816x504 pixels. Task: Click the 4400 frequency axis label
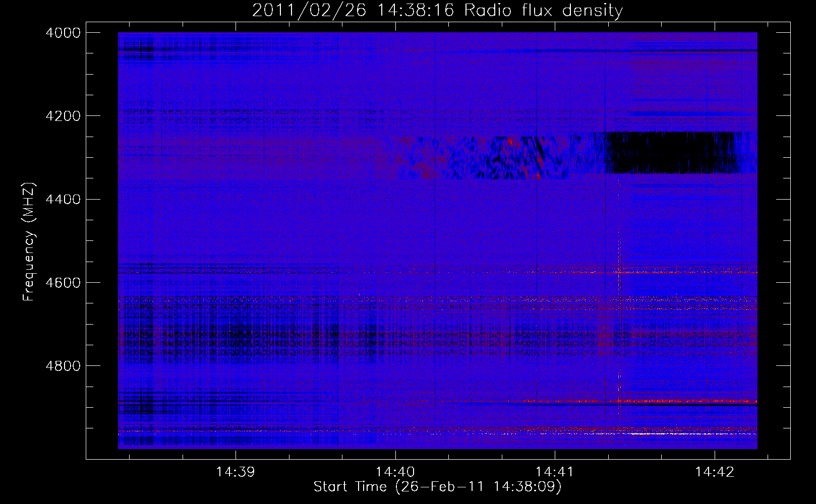pyautogui.click(x=63, y=200)
